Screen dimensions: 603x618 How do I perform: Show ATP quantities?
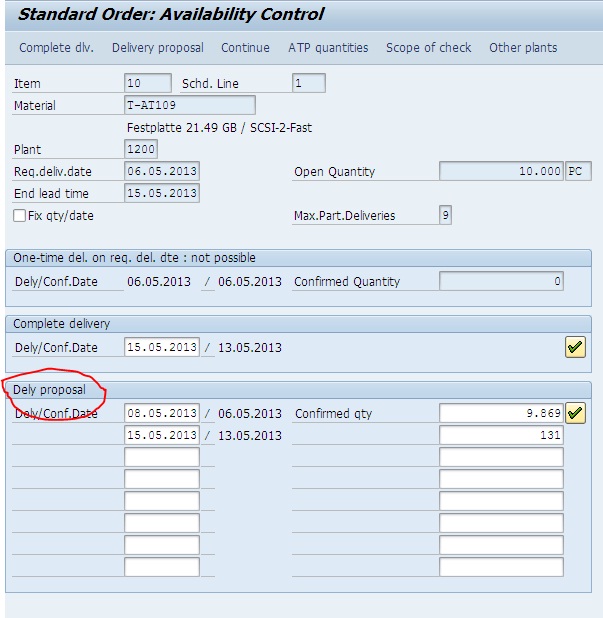[x=328, y=48]
